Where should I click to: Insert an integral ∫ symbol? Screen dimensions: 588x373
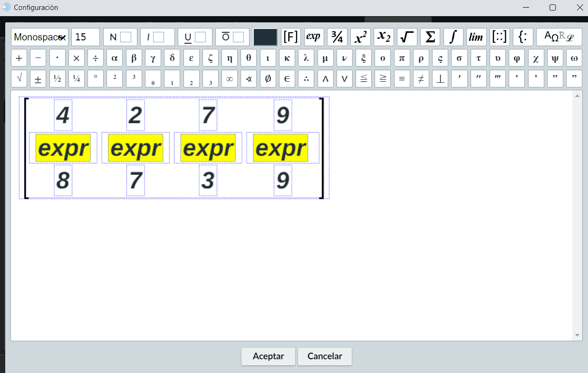pyautogui.click(x=453, y=37)
